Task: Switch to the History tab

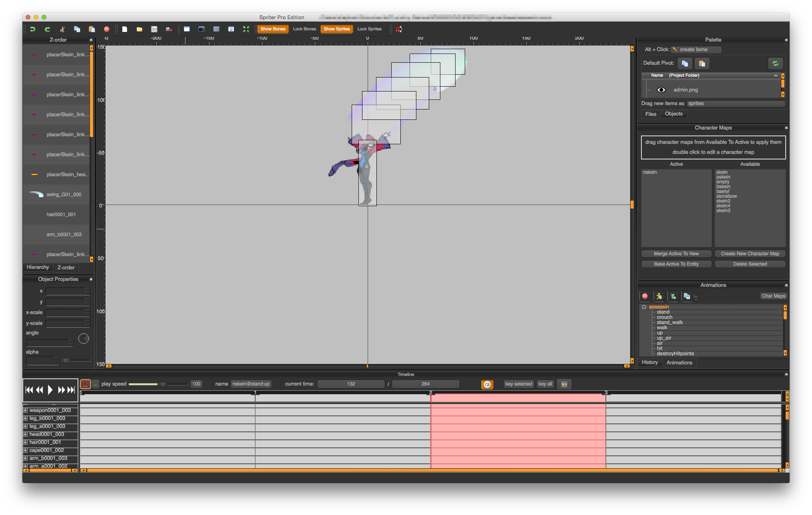Action: pyautogui.click(x=650, y=362)
